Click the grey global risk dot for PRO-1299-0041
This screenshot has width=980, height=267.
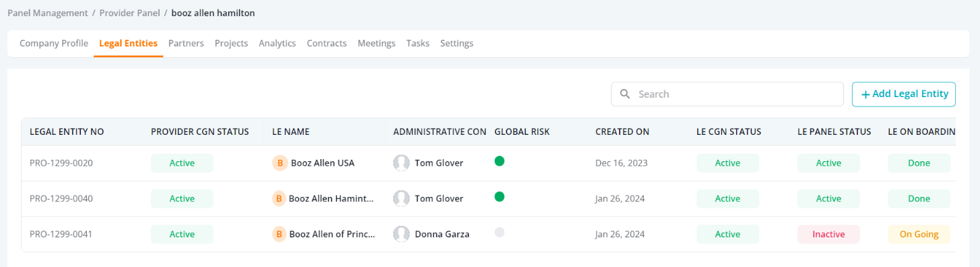click(x=499, y=233)
